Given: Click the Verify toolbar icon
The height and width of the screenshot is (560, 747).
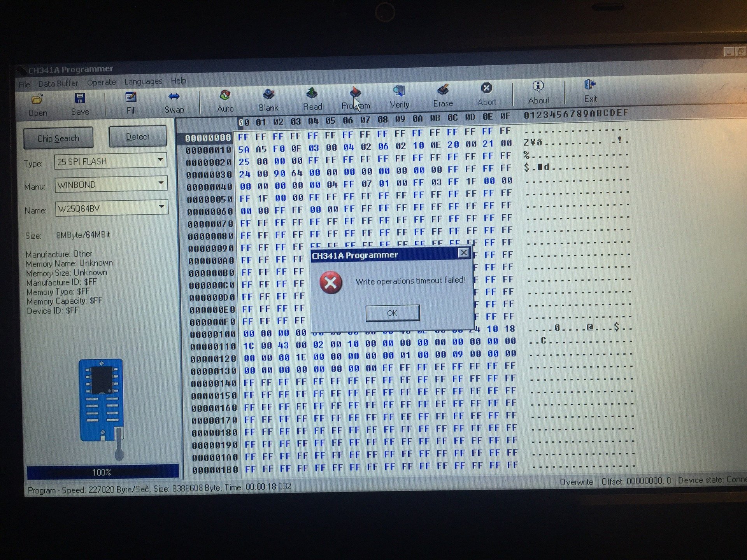Looking at the screenshot, I should (x=399, y=97).
